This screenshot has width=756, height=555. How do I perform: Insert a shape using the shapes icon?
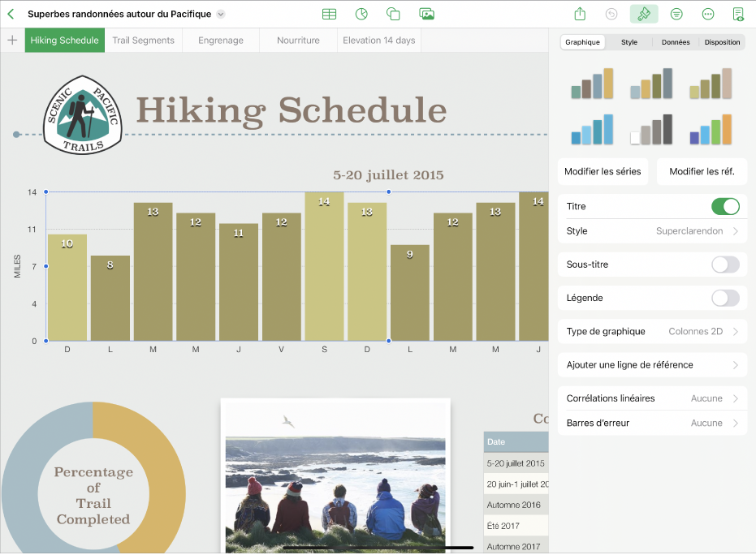pyautogui.click(x=393, y=14)
